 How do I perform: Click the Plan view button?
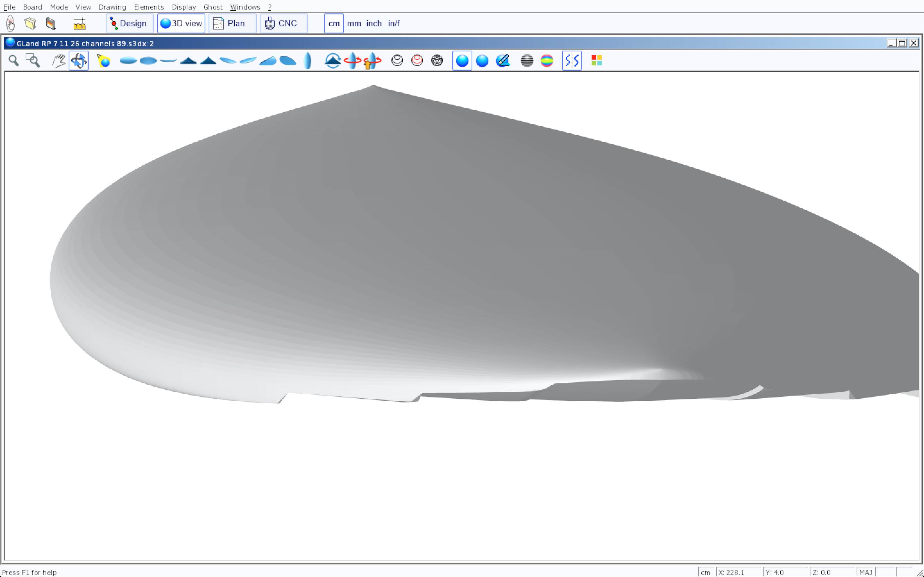(232, 23)
